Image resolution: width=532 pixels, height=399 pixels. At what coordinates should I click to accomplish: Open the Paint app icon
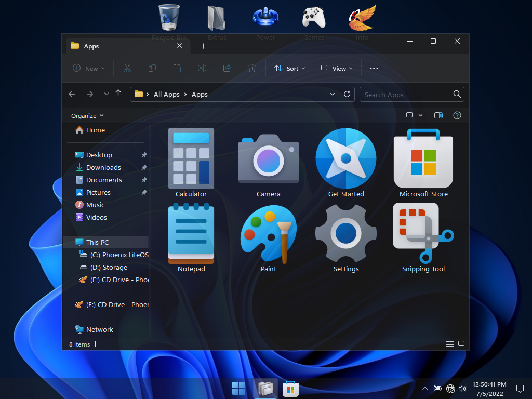(x=269, y=234)
